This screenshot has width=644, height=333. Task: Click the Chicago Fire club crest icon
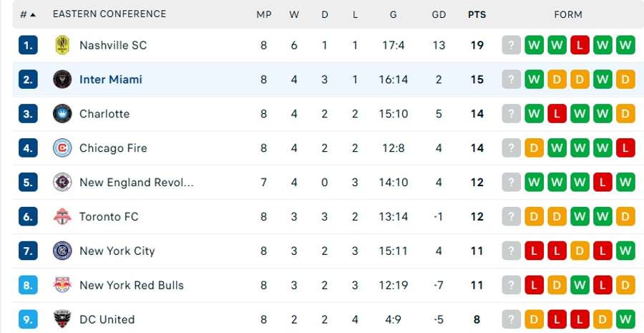coord(62,148)
